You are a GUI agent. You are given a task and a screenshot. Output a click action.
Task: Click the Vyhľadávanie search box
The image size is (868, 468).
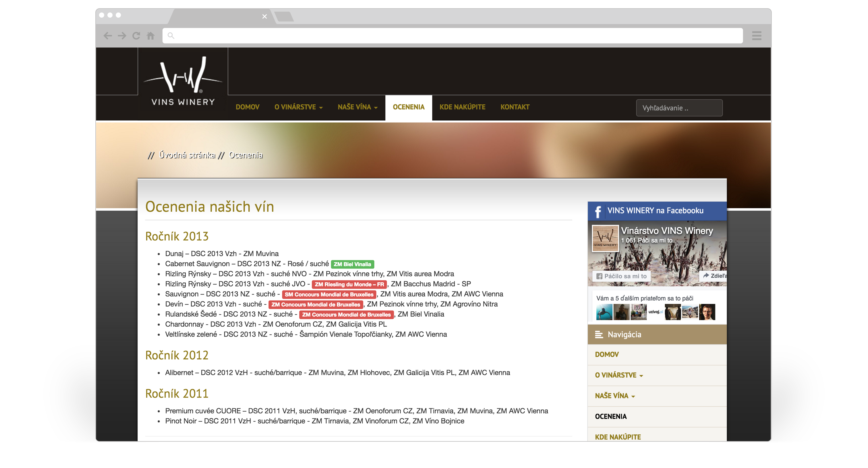click(679, 108)
